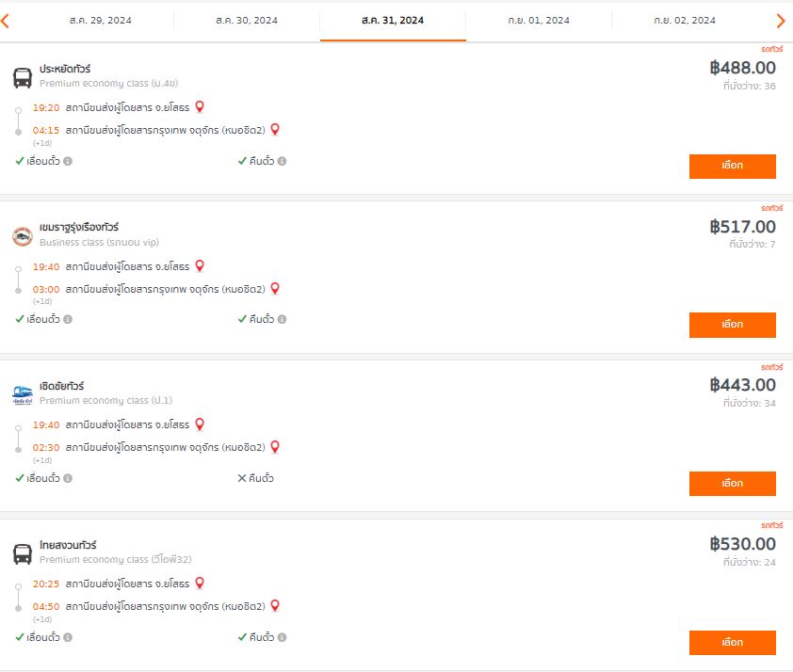
Task: Choose the ฿530.00 ไทยสงวนทัวร์ trip
Action: click(733, 643)
